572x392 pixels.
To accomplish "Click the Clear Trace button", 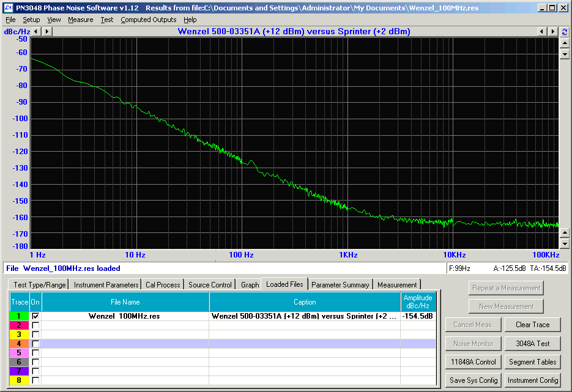I will (x=533, y=325).
